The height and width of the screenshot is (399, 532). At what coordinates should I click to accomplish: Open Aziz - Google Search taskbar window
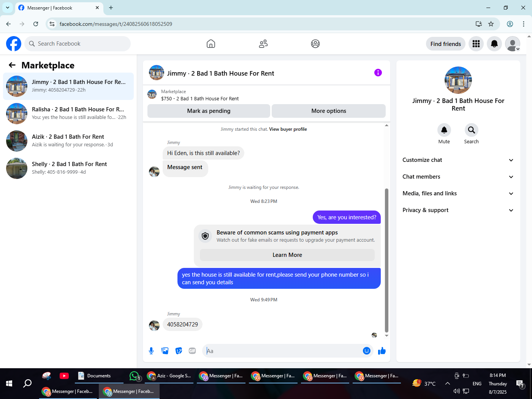[169, 376]
